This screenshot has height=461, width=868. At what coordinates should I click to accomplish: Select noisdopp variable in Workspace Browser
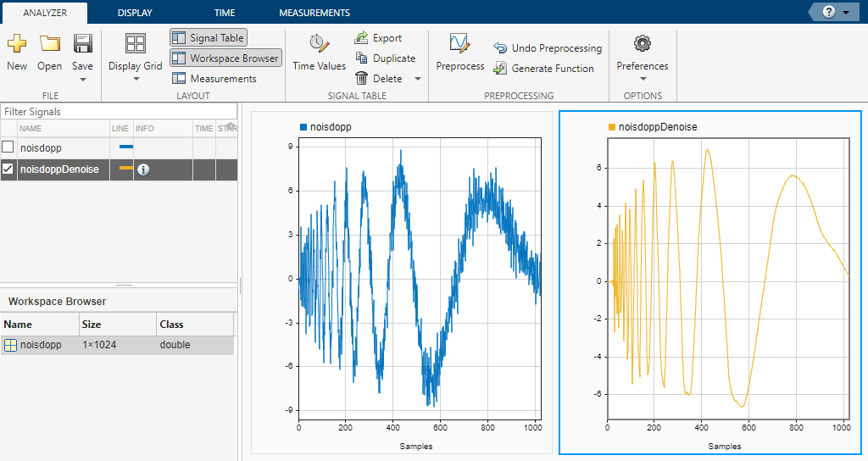pos(41,345)
